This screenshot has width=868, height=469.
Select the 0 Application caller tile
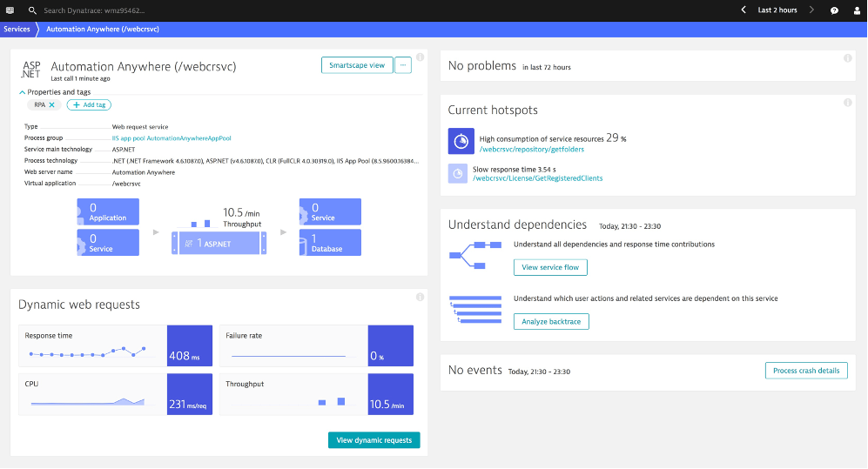coord(108,211)
